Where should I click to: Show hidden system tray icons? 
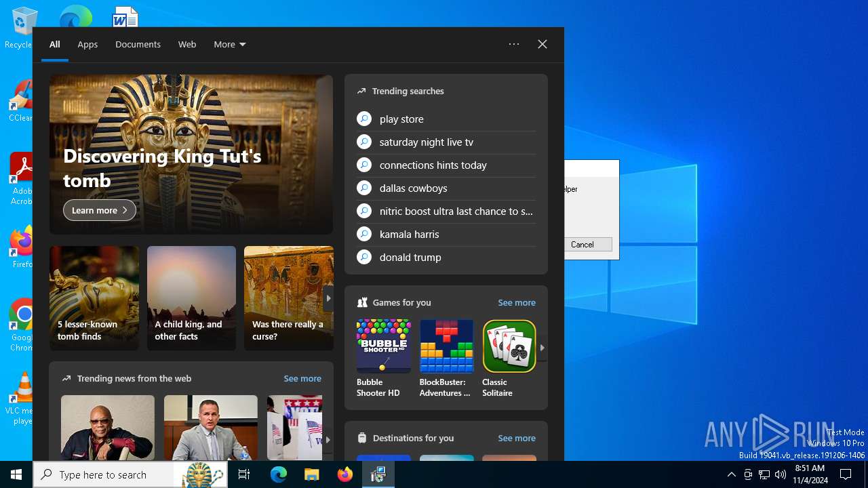(x=732, y=474)
